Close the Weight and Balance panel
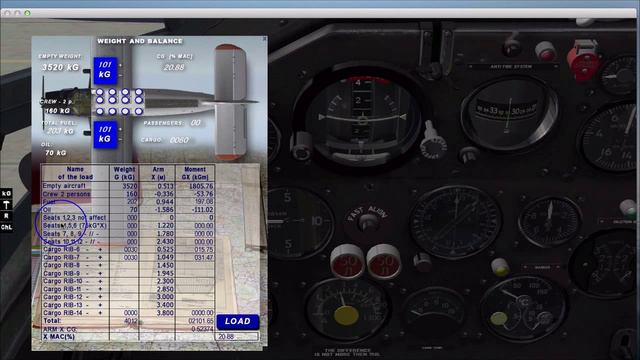Viewport: 640px width, 360px height. click(264, 39)
